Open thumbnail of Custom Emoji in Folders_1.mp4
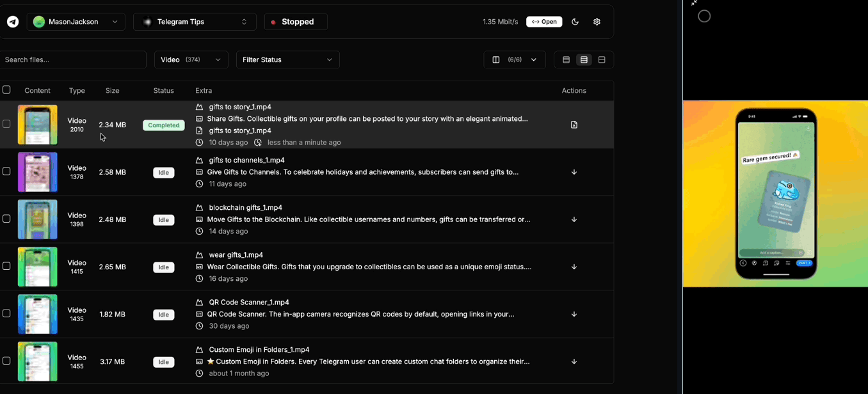Image resolution: width=868 pixels, height=394 pixels. (x=37, y=361)
